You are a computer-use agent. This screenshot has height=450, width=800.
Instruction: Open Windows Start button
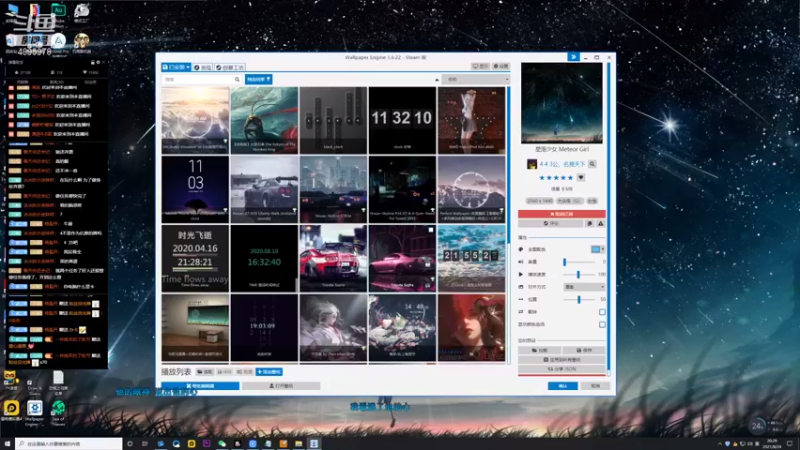point(7,444)
